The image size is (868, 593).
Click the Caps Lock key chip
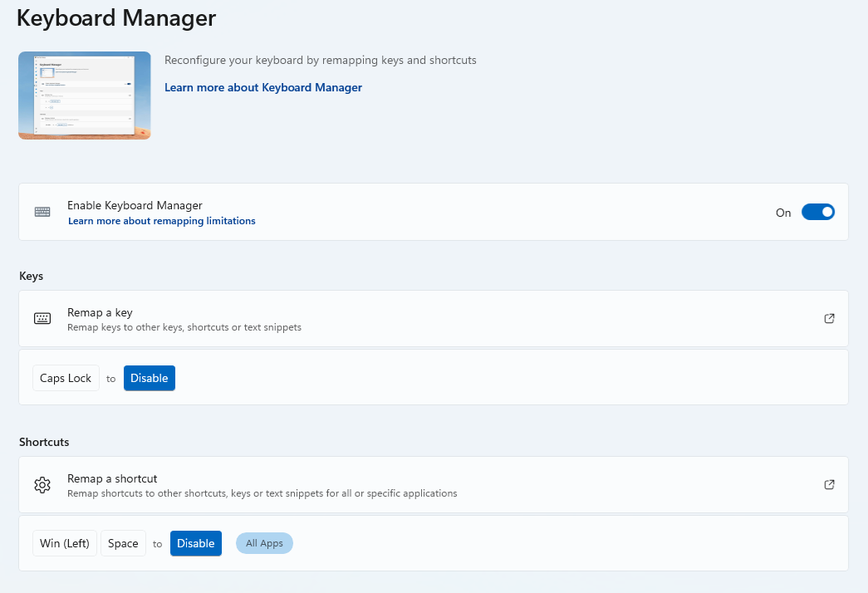66,378
